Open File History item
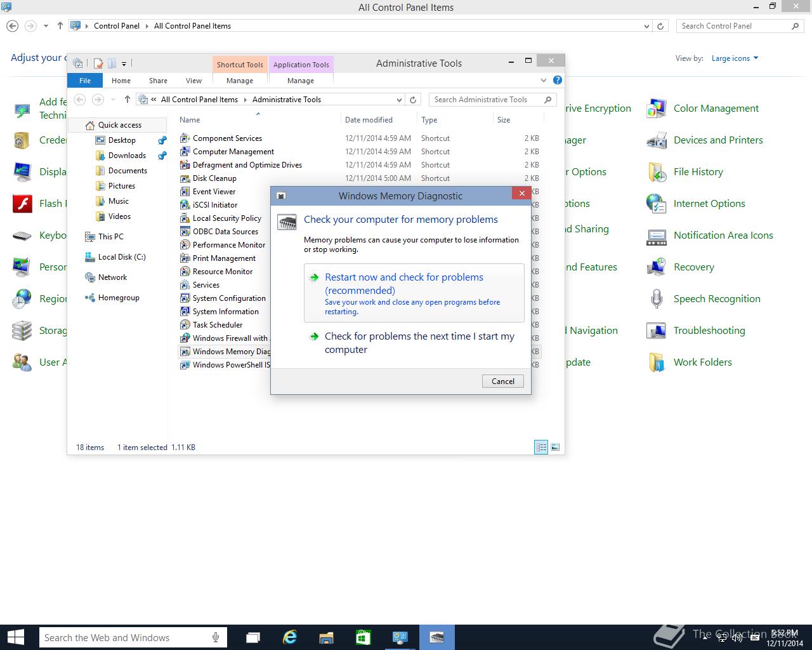 pyautogui.click(x=685, y=172)
